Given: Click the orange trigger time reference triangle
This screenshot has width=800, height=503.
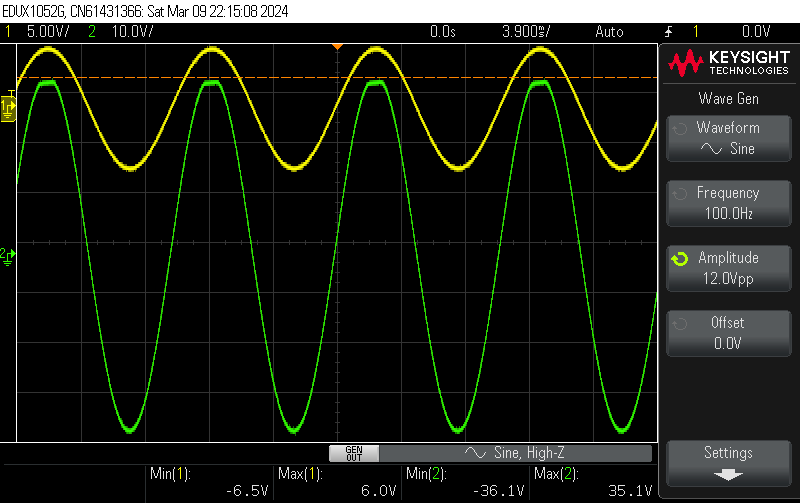Looking at the screenshot, I should click(337, 47).
